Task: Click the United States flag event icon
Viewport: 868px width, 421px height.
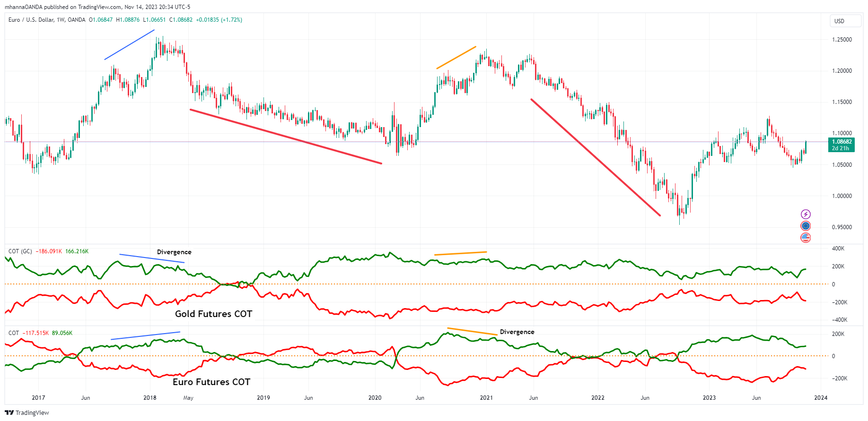Action: pyautogui.click(x=805, y=238)
